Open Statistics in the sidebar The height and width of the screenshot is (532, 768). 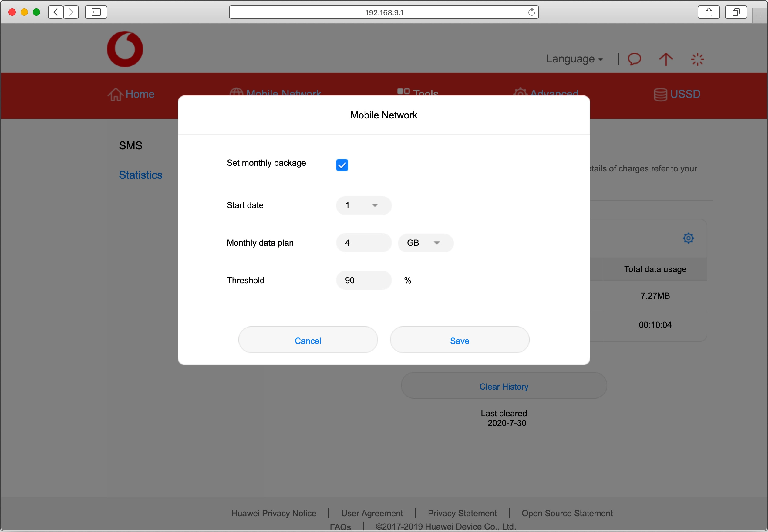140,175
